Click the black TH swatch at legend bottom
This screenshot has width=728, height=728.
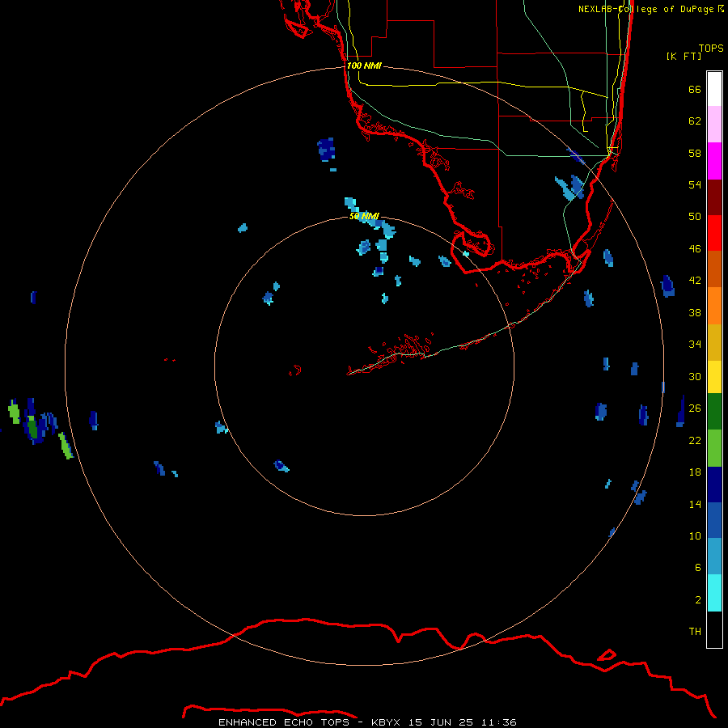pos(714,629)
